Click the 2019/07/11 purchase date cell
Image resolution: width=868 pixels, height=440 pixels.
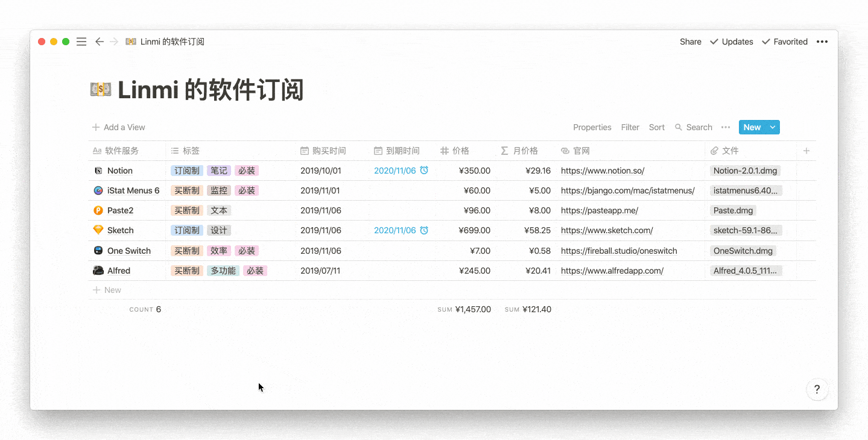click(x=320, y=271)
